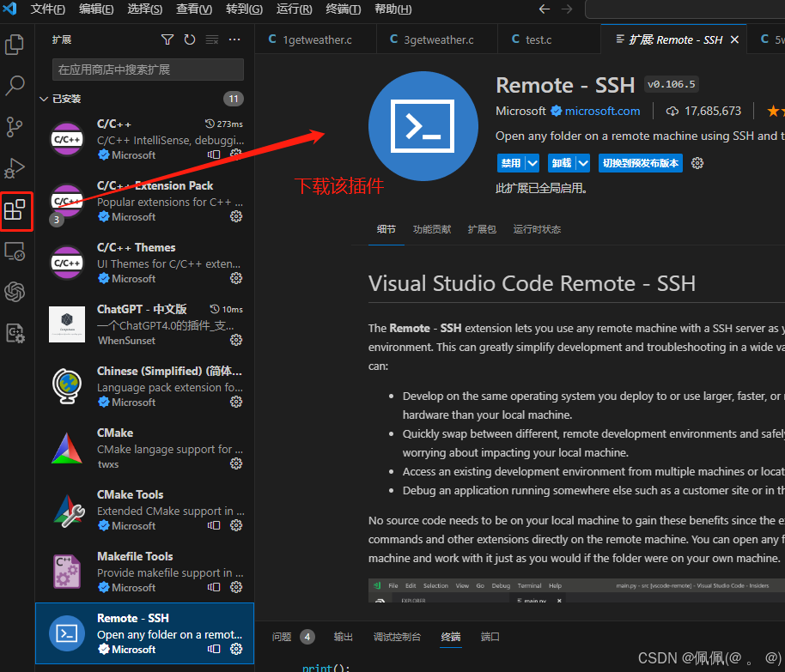
Task: Open Source Control view in activity bar
Action: 15,127
